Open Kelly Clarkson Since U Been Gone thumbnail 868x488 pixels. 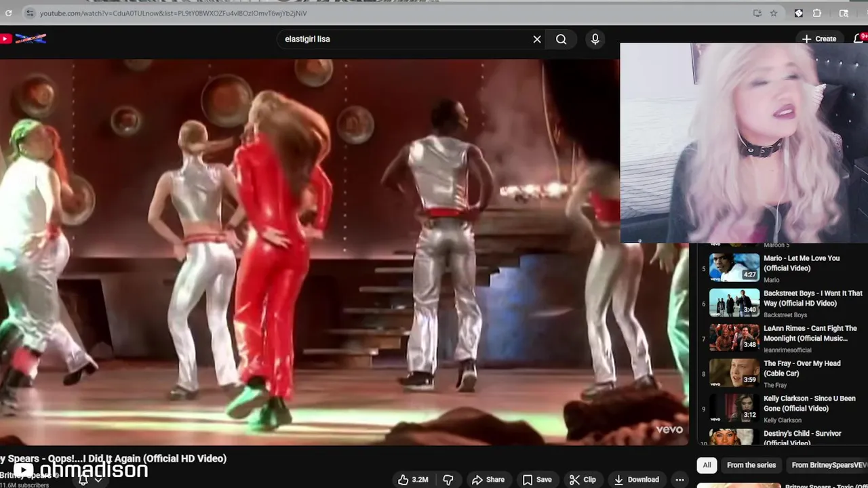click(x=734, y=407)
